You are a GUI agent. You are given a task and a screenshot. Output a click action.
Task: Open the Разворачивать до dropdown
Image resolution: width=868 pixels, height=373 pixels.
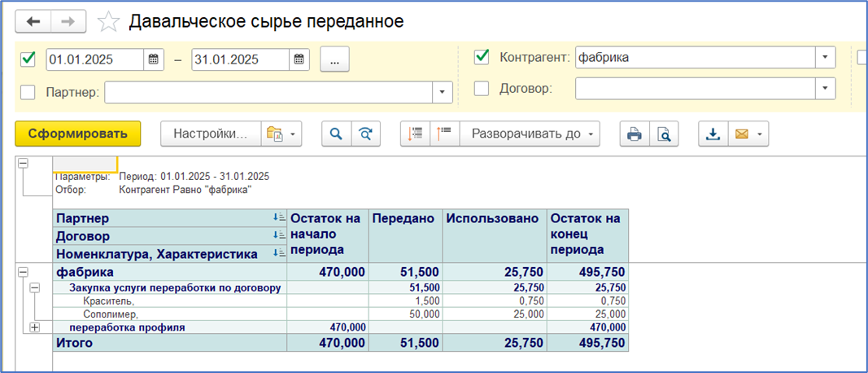530,134
